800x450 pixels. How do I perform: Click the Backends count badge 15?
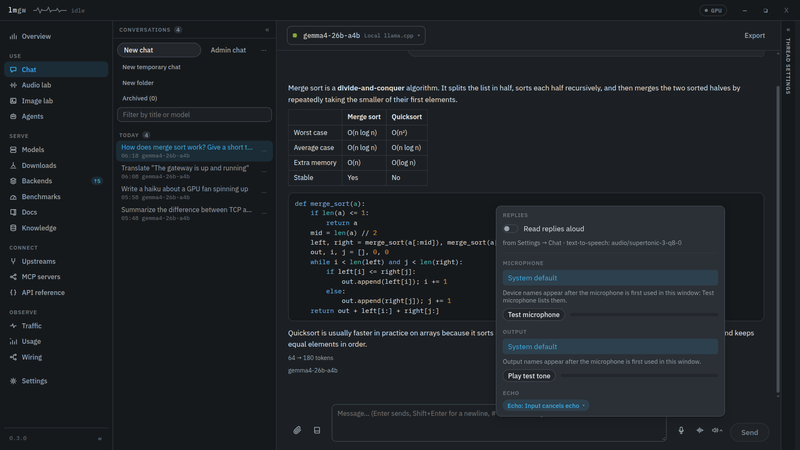pos(96,181)
